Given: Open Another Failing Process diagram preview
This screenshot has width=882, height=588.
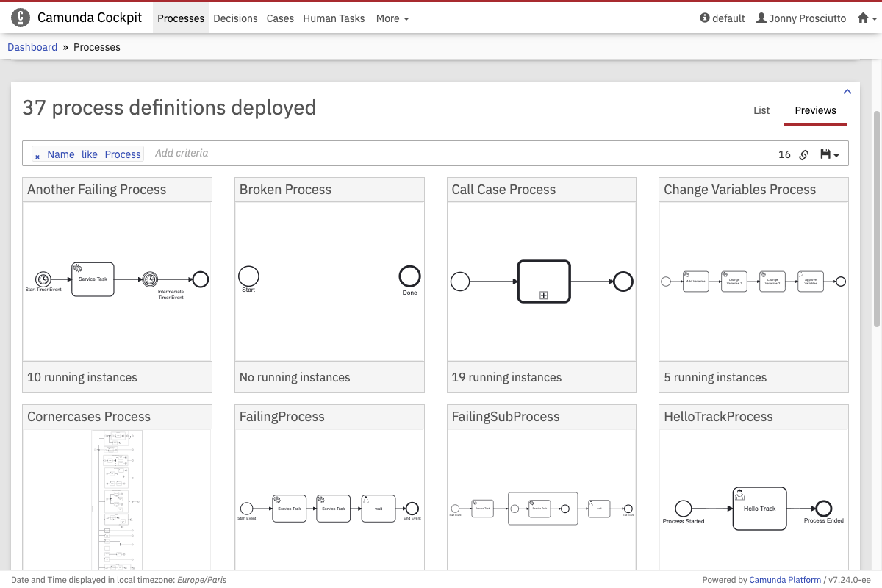Looking at the screenshot, I should [118, 281].
